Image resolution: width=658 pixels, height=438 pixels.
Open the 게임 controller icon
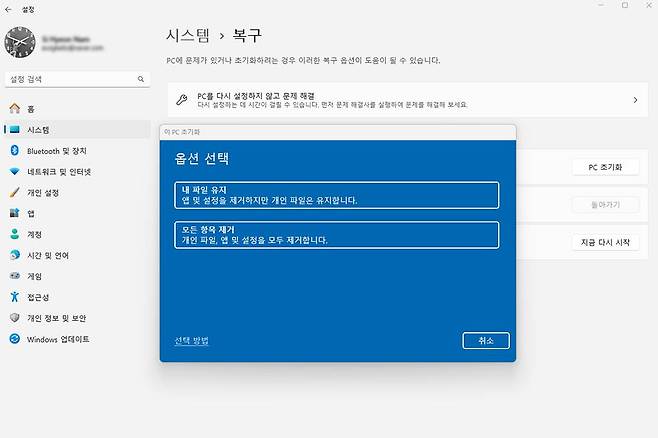point(15,276)
